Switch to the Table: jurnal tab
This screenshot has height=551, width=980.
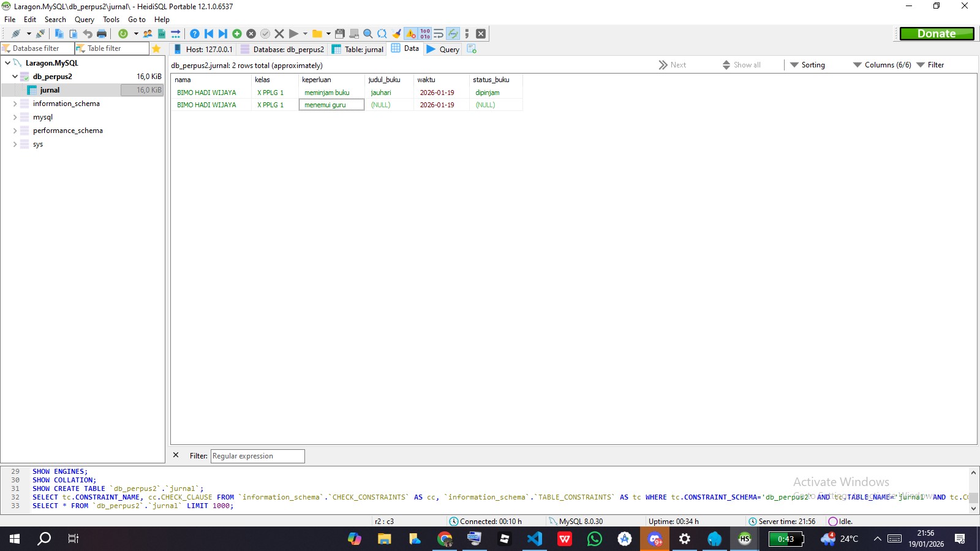coord(358,49)
